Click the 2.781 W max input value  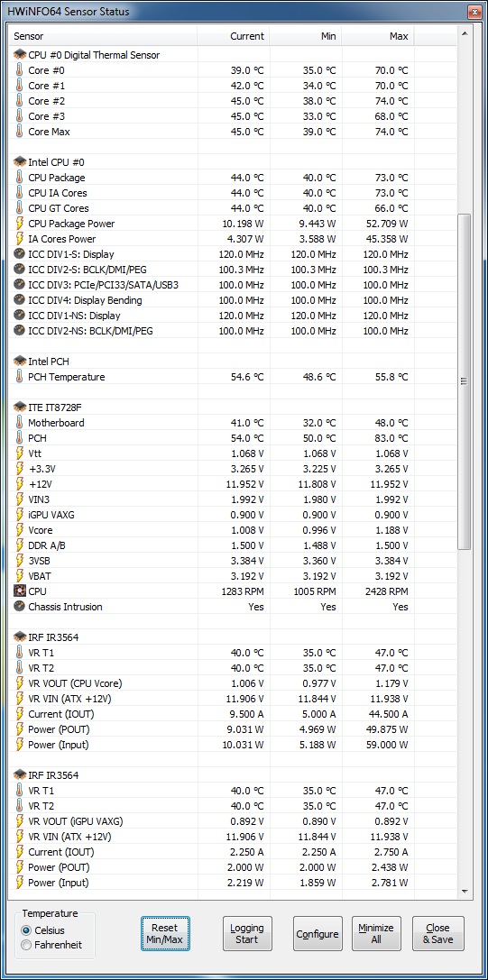click(x=389, y=883)
